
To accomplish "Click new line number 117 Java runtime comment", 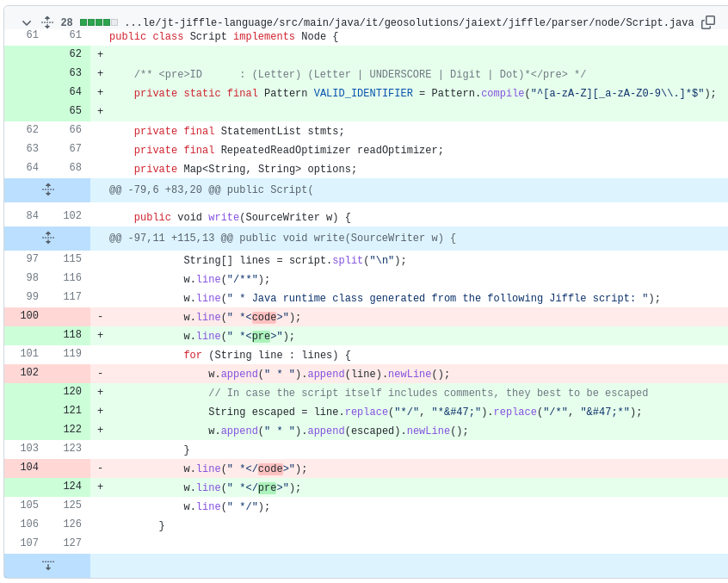I will point(72,297).
